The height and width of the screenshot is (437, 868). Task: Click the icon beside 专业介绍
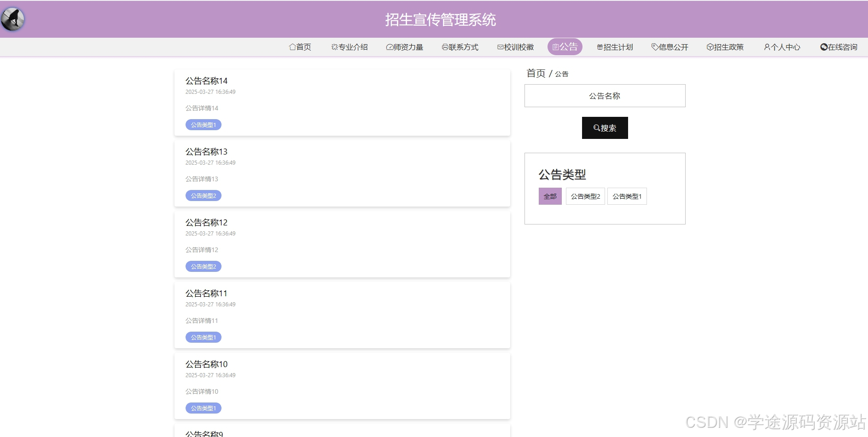click(335, 47)
